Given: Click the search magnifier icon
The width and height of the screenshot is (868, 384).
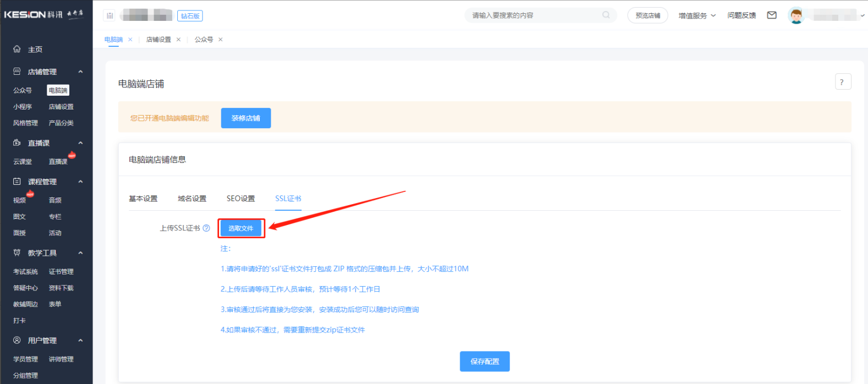Looking at the screenshot, I should (x=605, y=15).
